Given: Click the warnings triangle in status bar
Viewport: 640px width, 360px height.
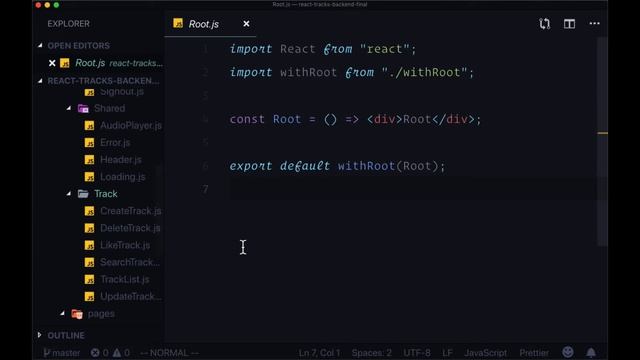Looking at the screenshot, I should coord(117,353).
